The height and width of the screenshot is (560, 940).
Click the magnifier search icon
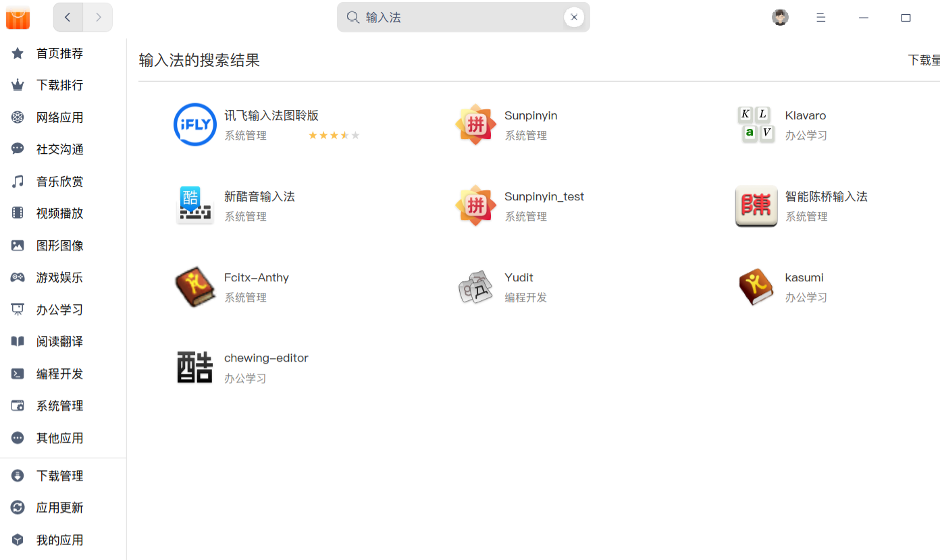click(x=352, y=18)
